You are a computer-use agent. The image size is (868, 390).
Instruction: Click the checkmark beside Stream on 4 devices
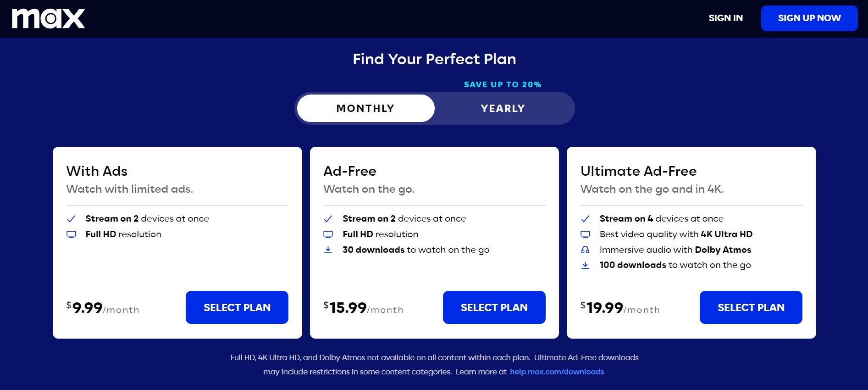585,219
